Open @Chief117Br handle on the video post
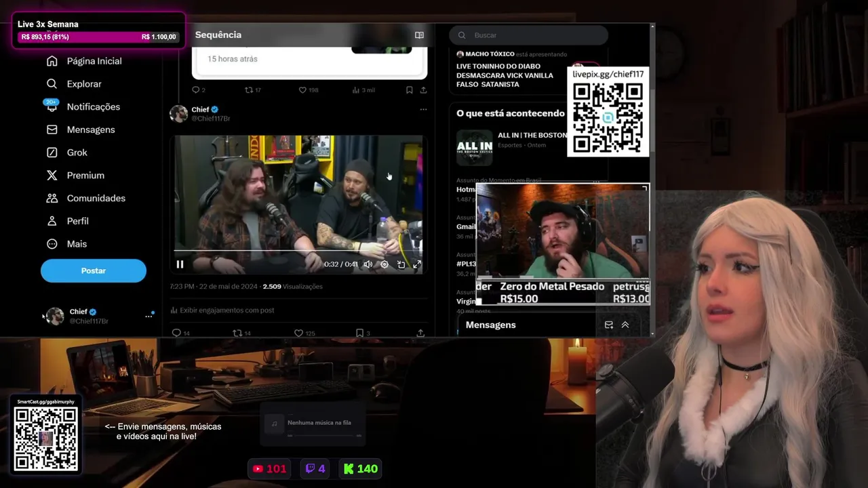Screen dimensions: 868x488 tap(210, 119)
